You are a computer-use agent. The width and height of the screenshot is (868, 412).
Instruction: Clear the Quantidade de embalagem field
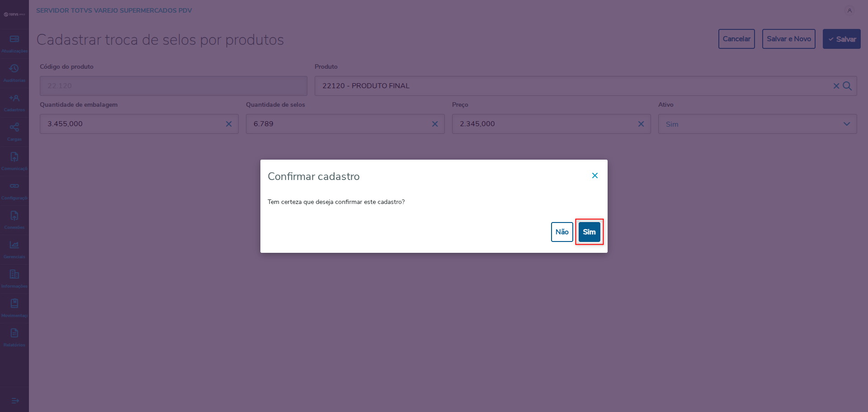point(229,124)
